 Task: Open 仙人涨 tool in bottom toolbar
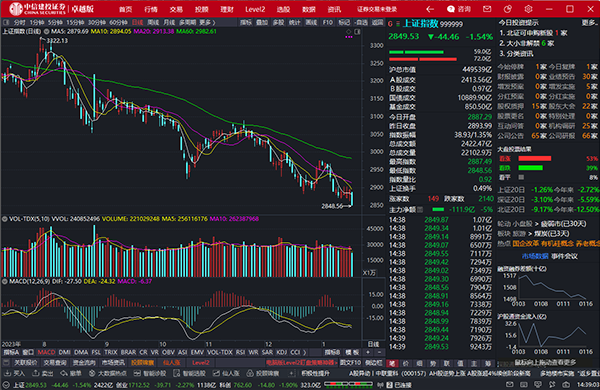pos(227,373)
